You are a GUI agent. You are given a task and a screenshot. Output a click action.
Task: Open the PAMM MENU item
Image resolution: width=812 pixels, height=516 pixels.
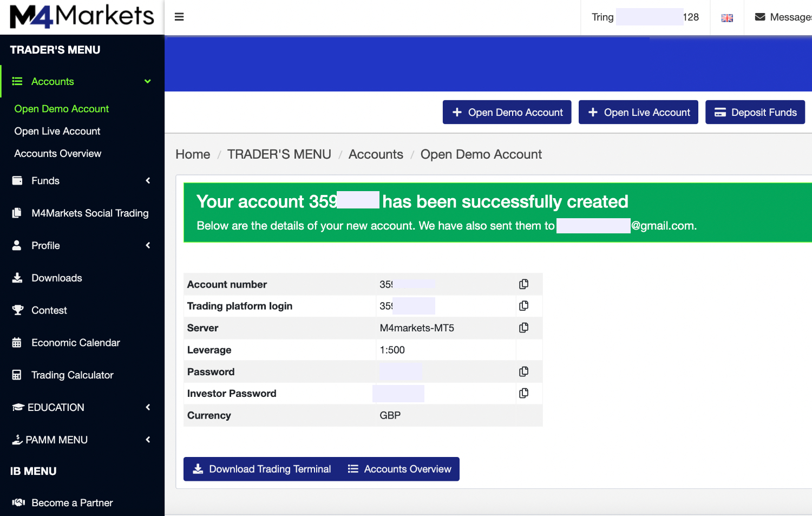pyautogui.click(x=56, y=440)
